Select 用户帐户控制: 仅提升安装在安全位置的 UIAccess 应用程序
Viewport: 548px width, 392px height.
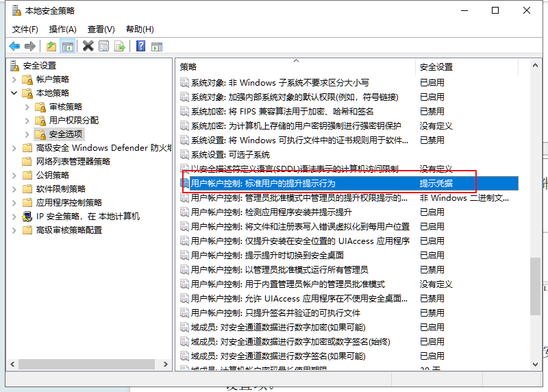300,241
